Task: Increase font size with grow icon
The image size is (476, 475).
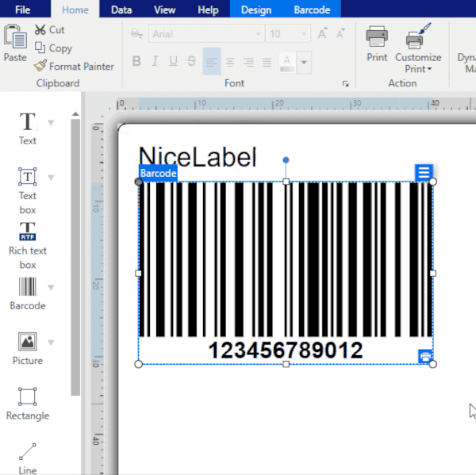Action: pyautogui.click(x=322, y=33)
